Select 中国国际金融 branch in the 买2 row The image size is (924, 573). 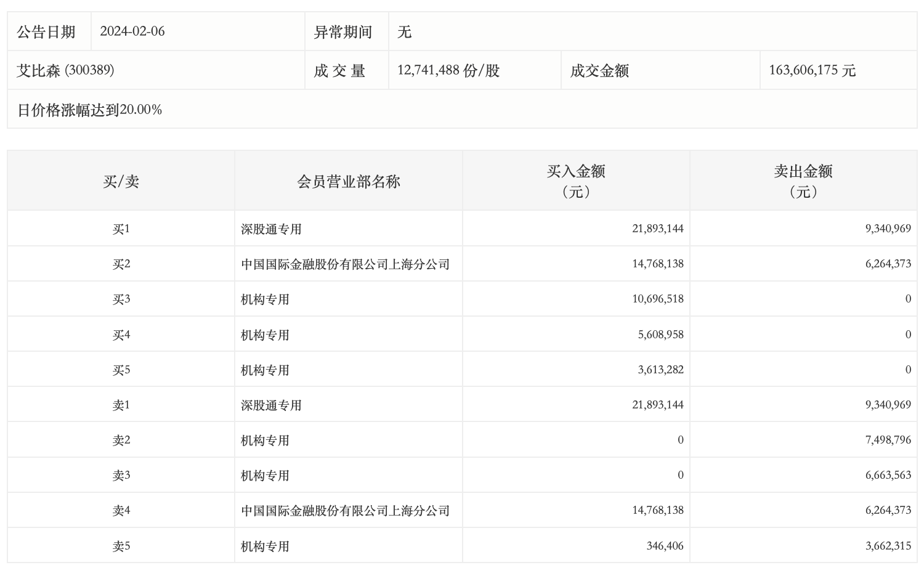coord(345,264)
